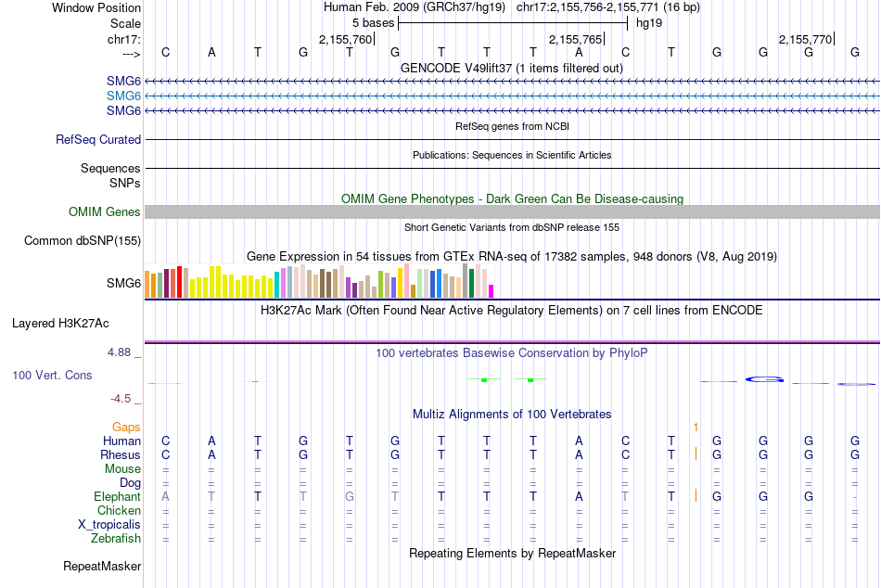Select the X_tropicalis species label

coord(109,525)
